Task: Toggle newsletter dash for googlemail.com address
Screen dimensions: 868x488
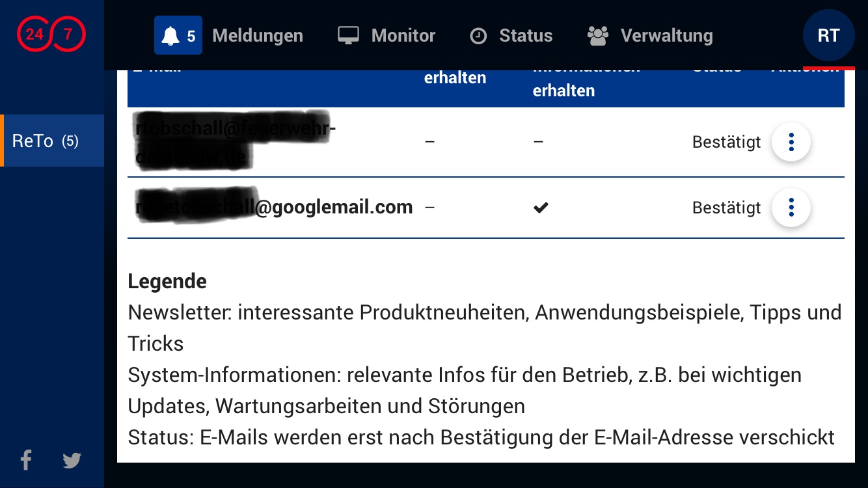Action: coord(429,208)
